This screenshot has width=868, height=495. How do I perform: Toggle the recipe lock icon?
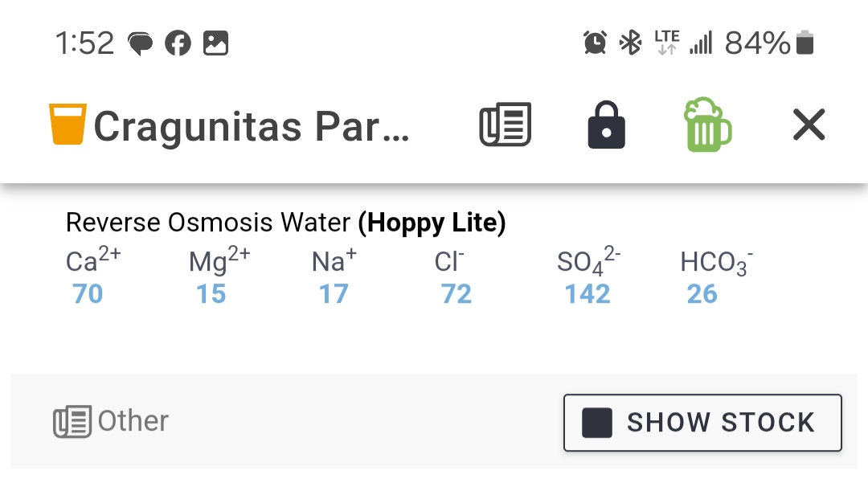click(606, 125)
